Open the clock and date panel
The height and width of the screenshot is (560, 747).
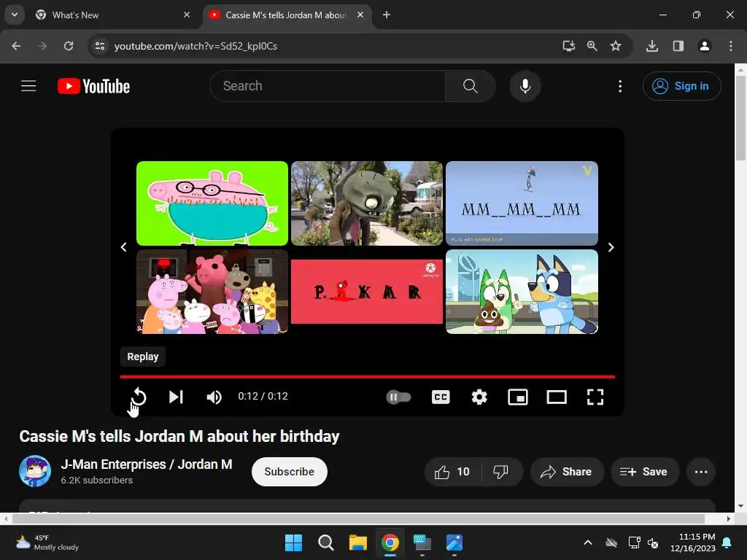point(693,542)
